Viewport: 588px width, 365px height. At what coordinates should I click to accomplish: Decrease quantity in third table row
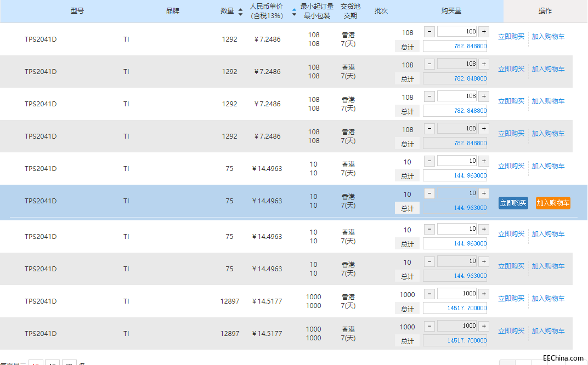point(429,96)
